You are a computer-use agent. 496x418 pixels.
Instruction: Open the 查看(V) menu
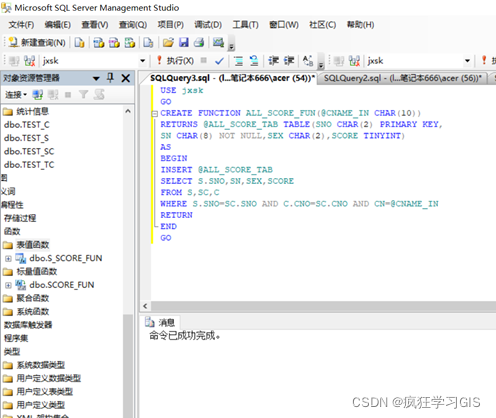95,25
